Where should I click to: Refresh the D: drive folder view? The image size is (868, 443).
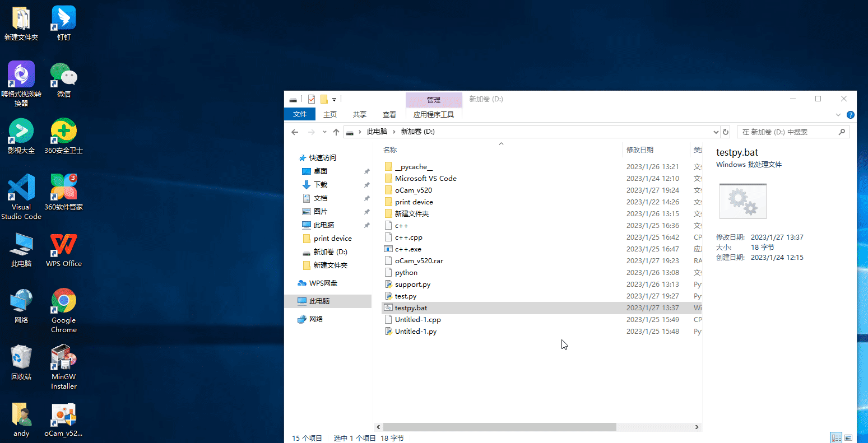[x=726, y=132]
